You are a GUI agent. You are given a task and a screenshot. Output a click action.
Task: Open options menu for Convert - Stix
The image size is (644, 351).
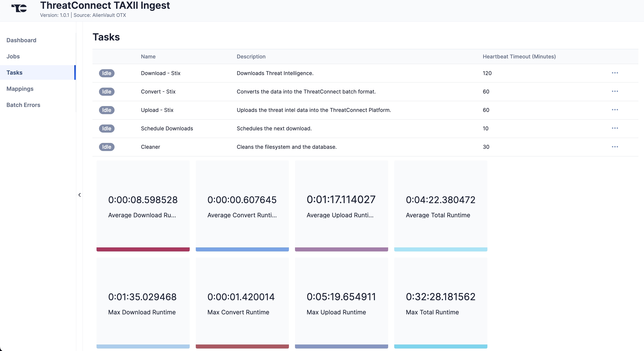coord(615,91)
